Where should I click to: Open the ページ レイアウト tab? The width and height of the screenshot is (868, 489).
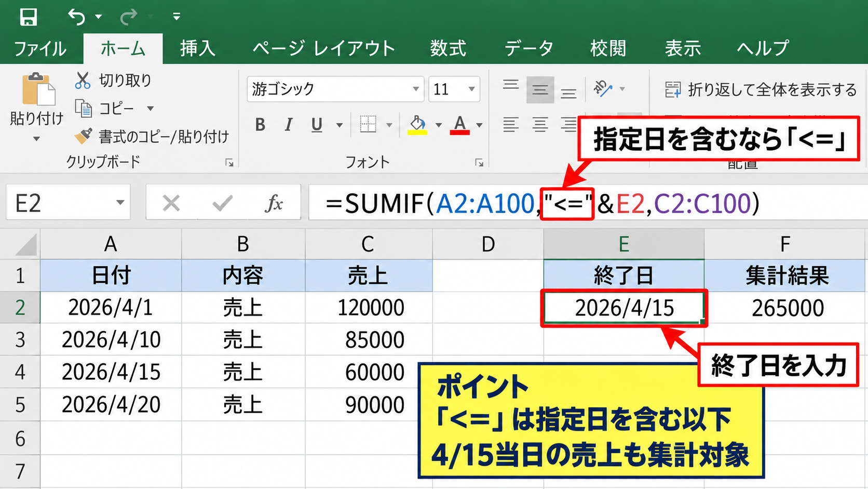click(323, 48)
